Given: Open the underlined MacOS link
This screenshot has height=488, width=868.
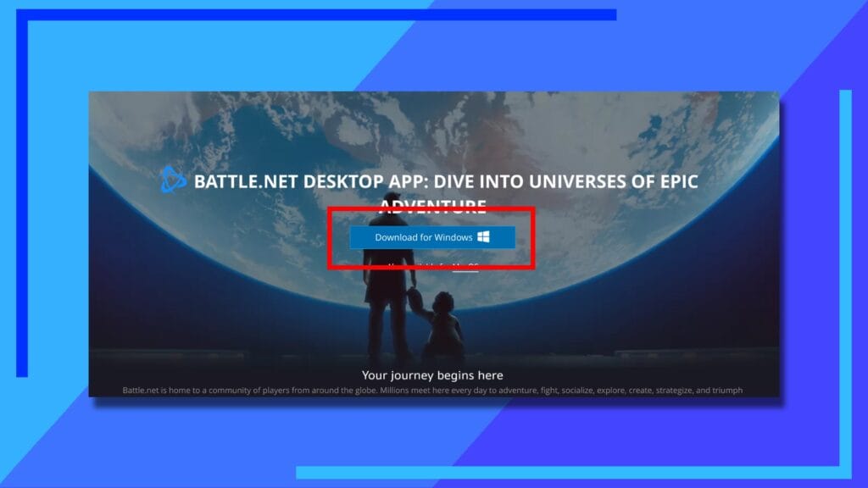Looking at the screenshot, I should click(x=465, y=264).
